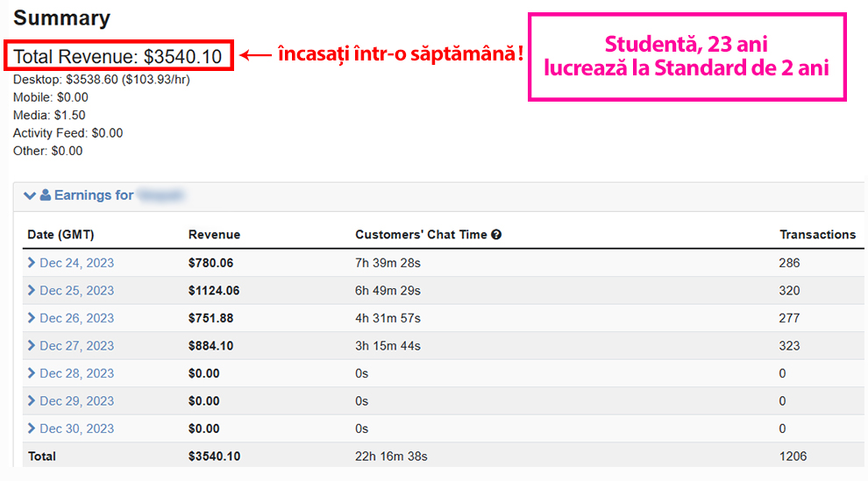Click the Revenue column header

point(214,235)
